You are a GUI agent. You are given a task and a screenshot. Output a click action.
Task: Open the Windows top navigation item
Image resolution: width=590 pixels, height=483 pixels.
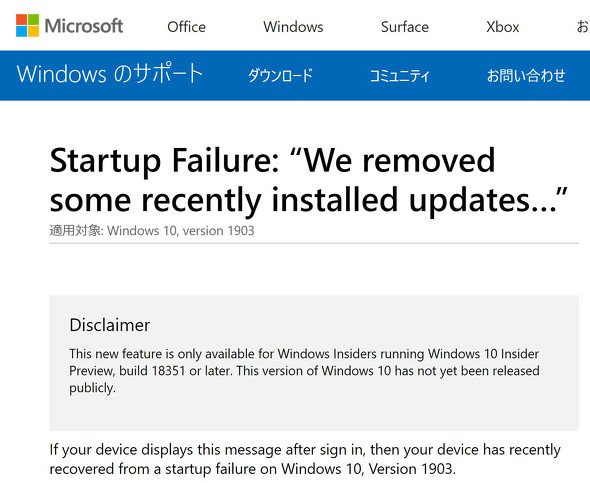tap(293, 27)
